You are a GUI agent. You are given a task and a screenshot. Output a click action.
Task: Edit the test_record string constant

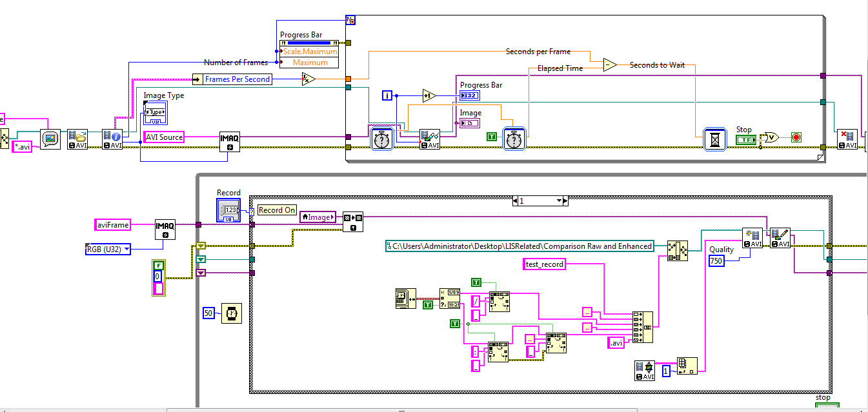(x=544, y=264)
